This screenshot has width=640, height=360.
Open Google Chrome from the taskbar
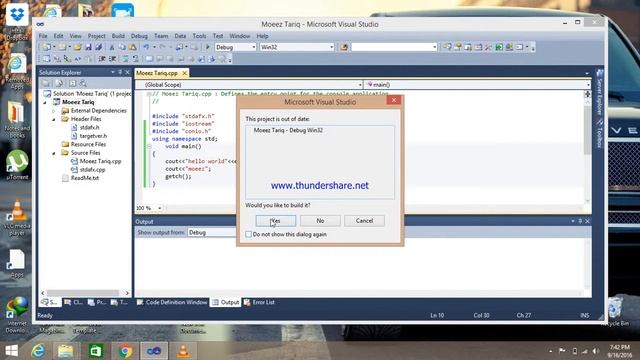(125, 351)
